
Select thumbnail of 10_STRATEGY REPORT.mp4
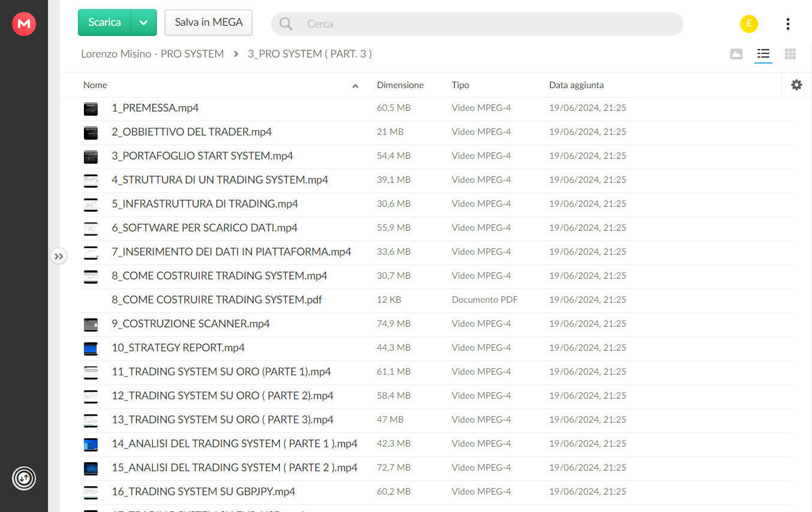90,348
